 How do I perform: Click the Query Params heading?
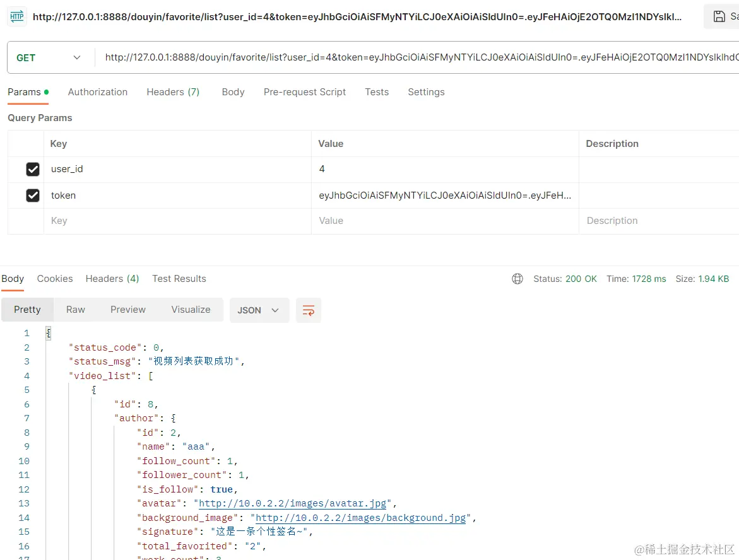click(40, 118)
